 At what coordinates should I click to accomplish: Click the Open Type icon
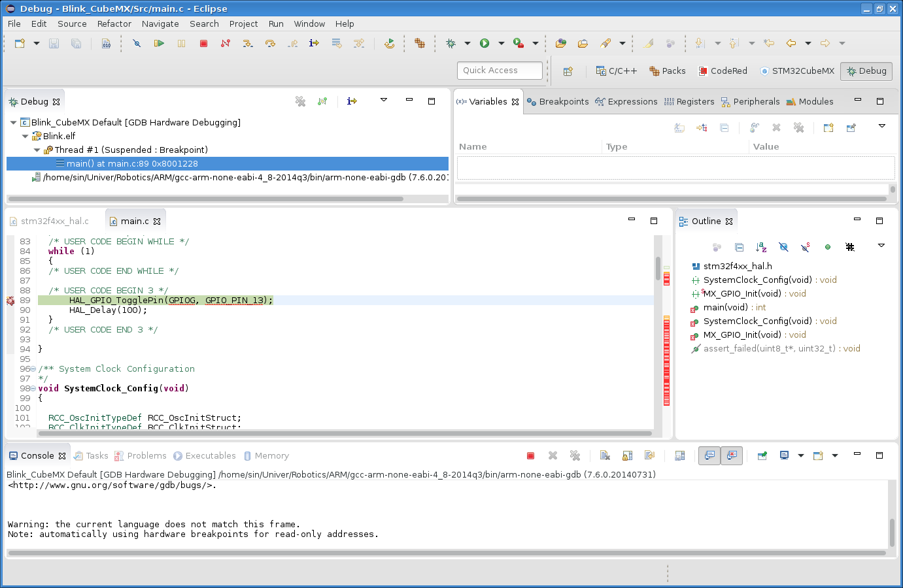[x=560, y=43]
